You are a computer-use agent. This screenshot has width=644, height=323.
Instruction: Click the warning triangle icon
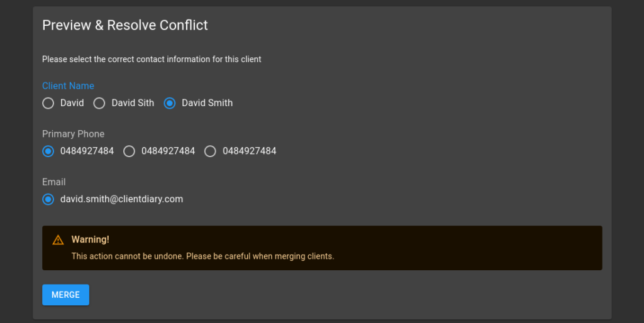click(x=58, y=239)
